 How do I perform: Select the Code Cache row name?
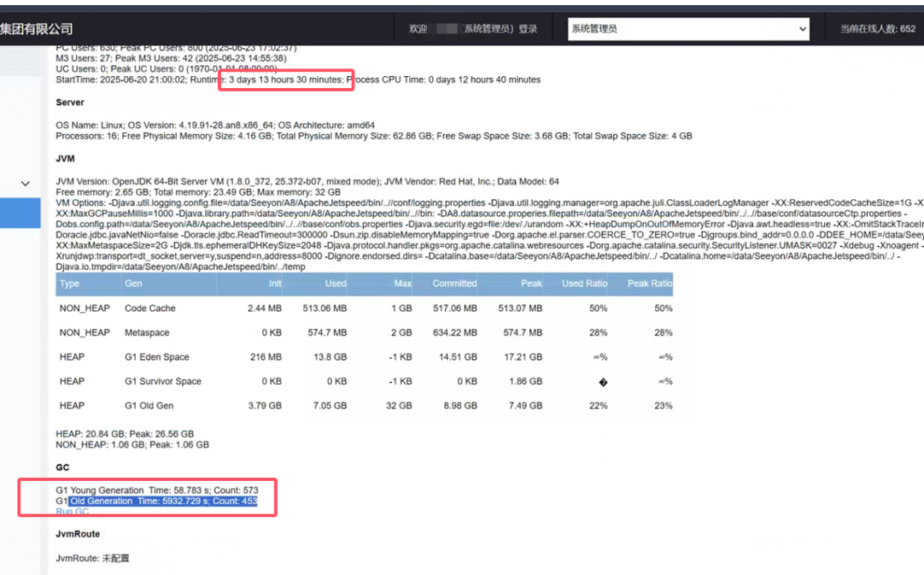(x=149, y=308)
